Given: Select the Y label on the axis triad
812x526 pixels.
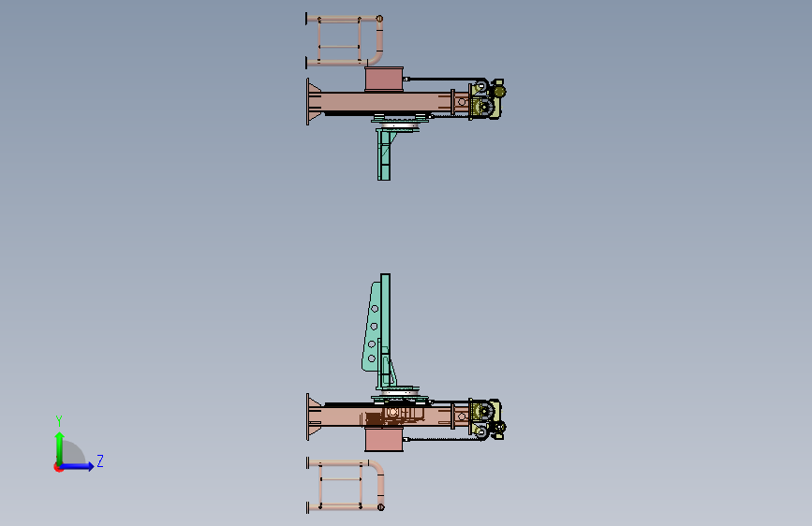Looking at the screenshot, I should coord(59,421).
